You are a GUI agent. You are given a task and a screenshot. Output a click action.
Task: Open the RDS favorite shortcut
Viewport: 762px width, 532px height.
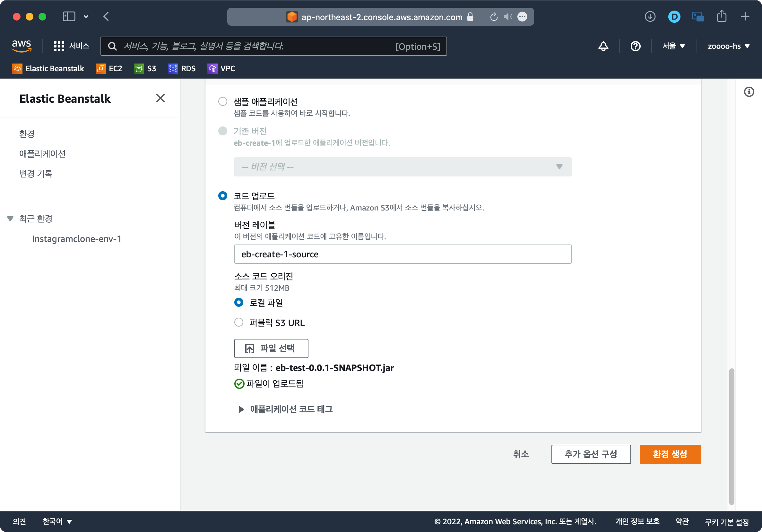click(x=182, y=69)
